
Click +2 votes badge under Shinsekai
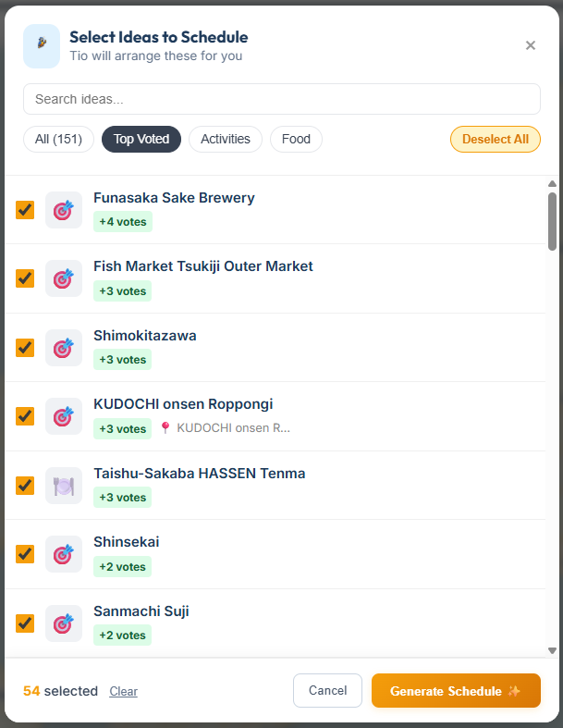pos(123,567)
